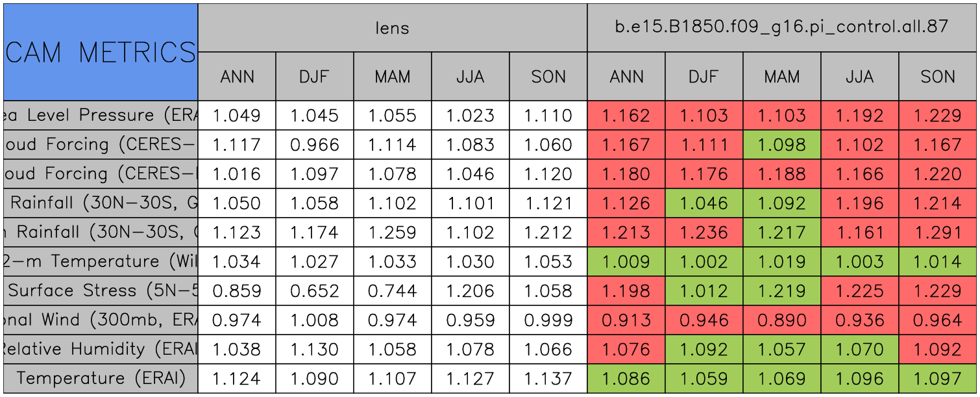The height and width of the screenshot is (397, 980).
Task: Click the CAM METRICS header cell
Action: [x=101, y=52]
